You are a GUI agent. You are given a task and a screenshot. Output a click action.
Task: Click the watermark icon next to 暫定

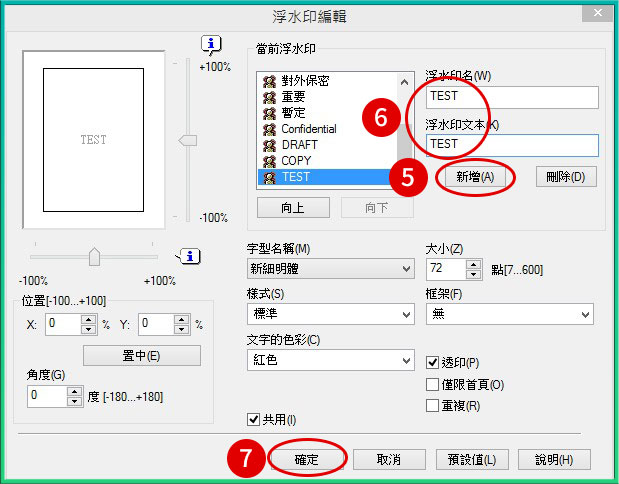(x=269, y=113)
